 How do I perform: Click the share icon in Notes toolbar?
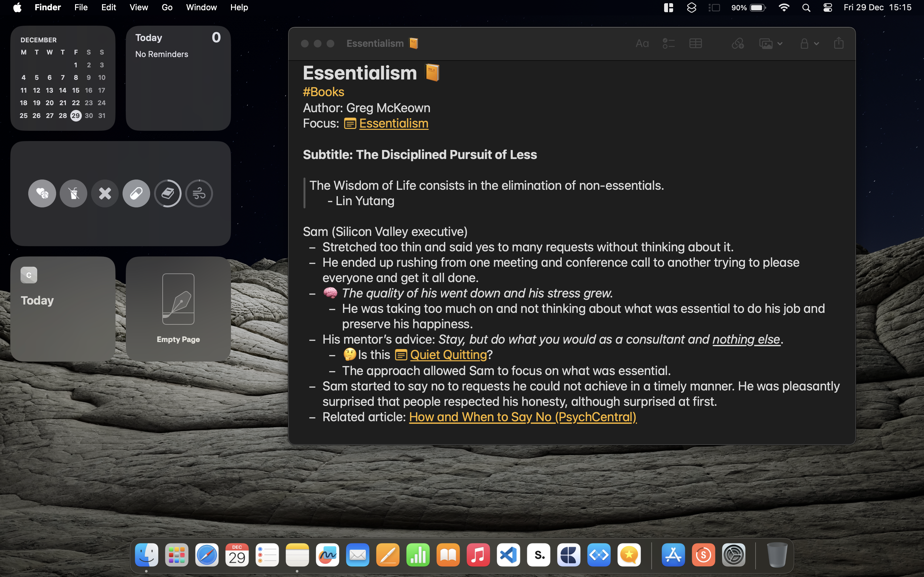(838, 43)
